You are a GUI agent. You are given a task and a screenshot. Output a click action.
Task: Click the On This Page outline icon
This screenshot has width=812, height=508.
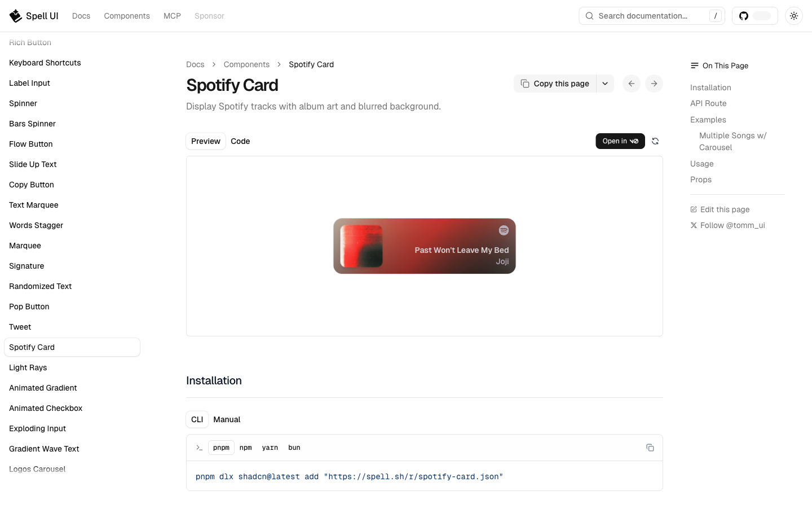[694, 65]
